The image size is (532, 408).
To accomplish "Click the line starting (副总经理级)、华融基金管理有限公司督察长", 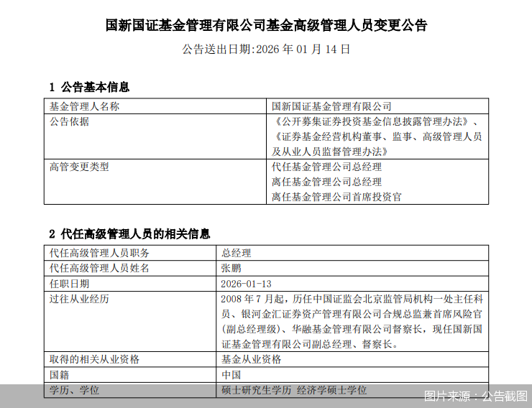I will click(x=352, y=329).
